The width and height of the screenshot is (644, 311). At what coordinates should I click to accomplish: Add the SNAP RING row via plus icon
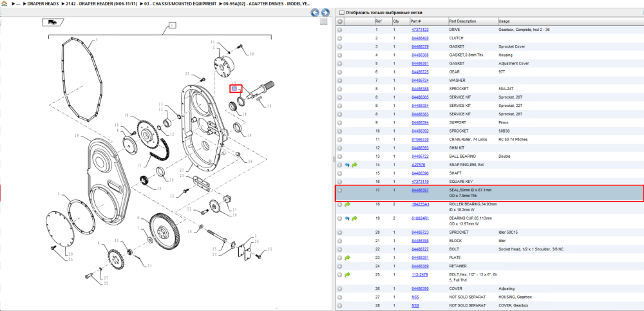[340, 165]
